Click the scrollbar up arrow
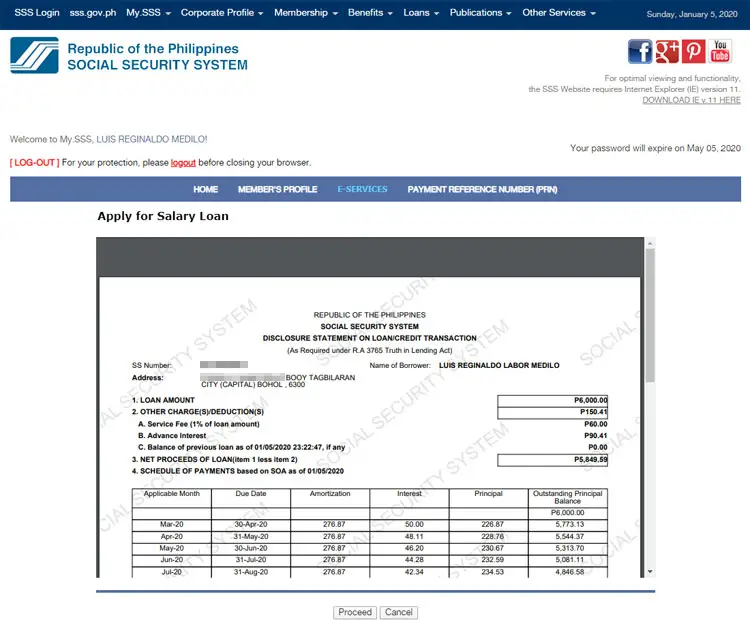750x635 pixels. (650, 243)
